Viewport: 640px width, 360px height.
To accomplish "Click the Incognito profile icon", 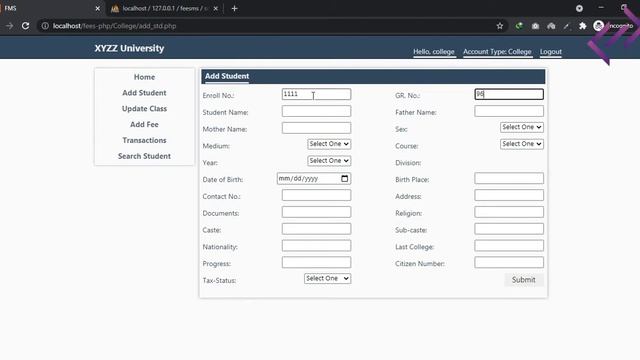I will [x=598, y=26].
